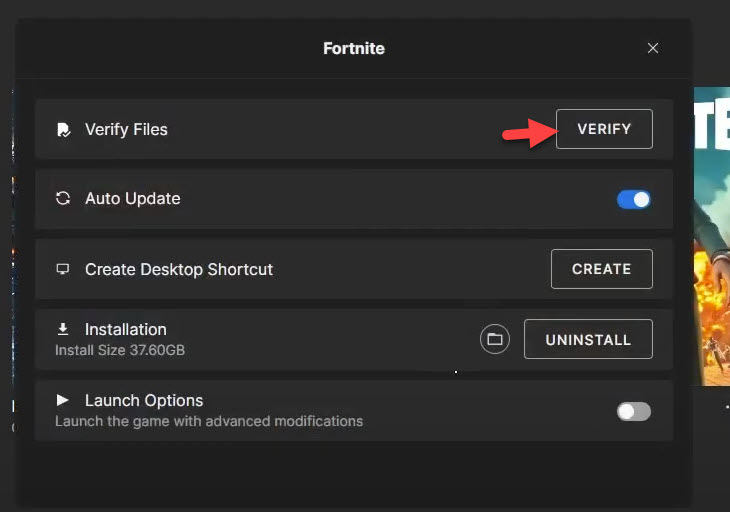The image size is (730, 512).
Task: Enable the Launch Options toggle
Action: [633, 411]
